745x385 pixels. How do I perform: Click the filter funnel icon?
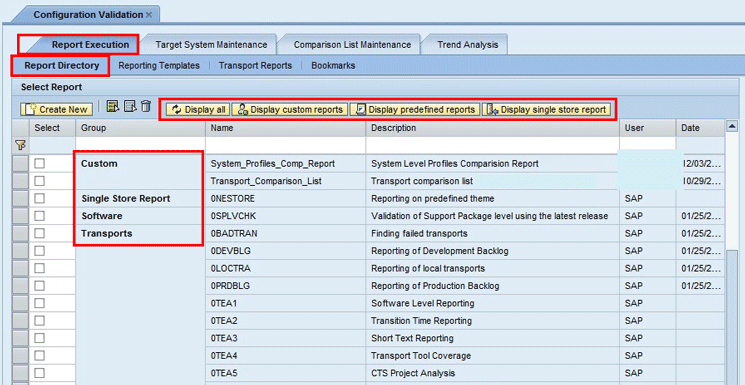[20, 145]
